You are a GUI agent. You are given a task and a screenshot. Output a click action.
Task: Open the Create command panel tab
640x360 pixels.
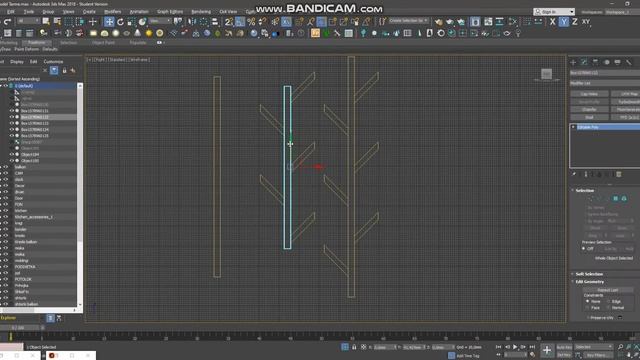573,62
